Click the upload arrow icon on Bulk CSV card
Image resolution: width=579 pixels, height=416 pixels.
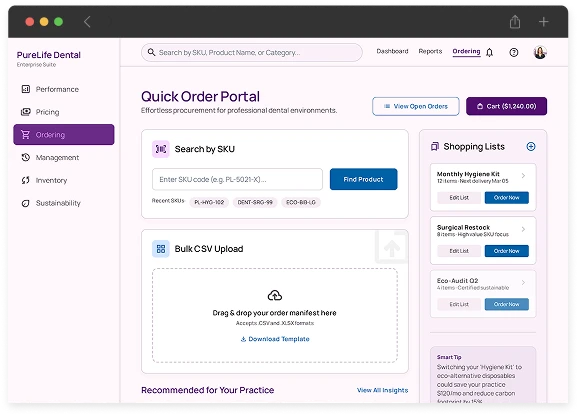[391, 247]
